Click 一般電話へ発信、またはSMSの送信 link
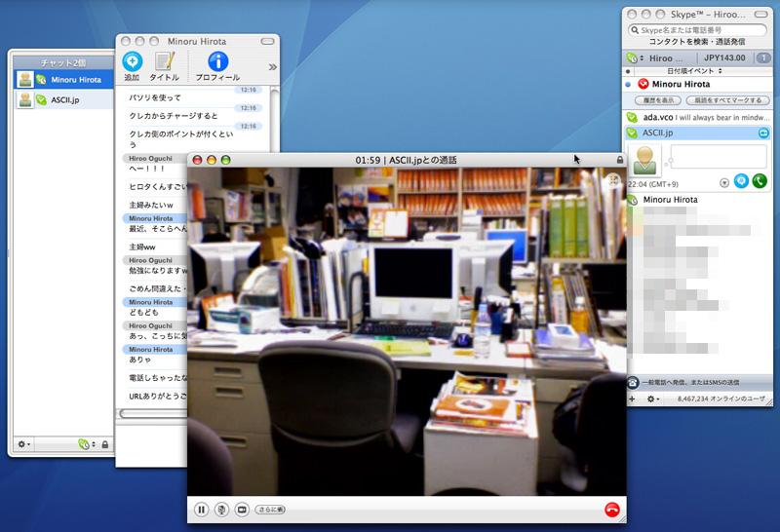 690,382
